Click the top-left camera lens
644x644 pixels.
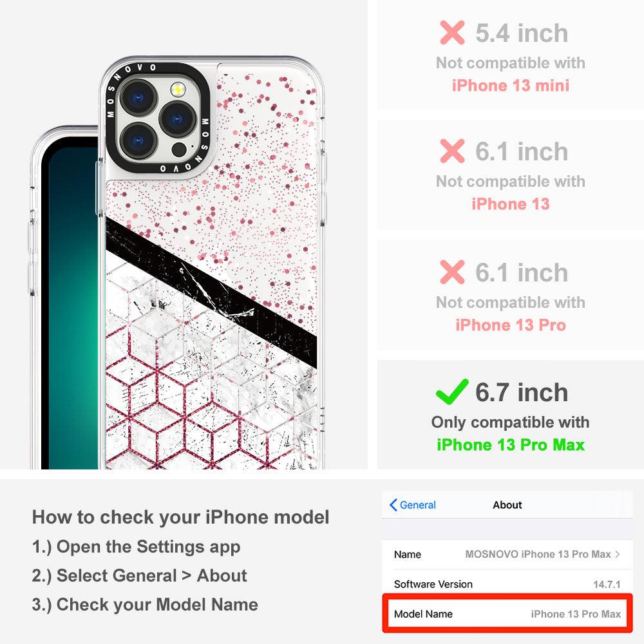138,98
